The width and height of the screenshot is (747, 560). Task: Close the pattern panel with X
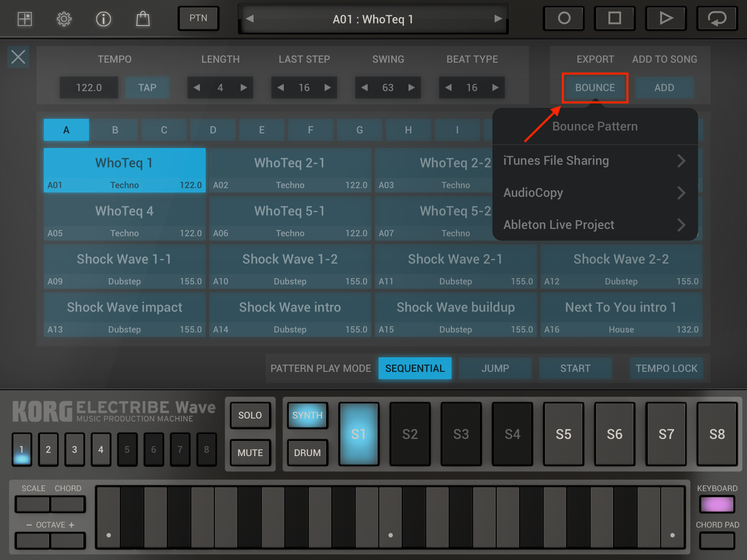[x=18, y=57]
